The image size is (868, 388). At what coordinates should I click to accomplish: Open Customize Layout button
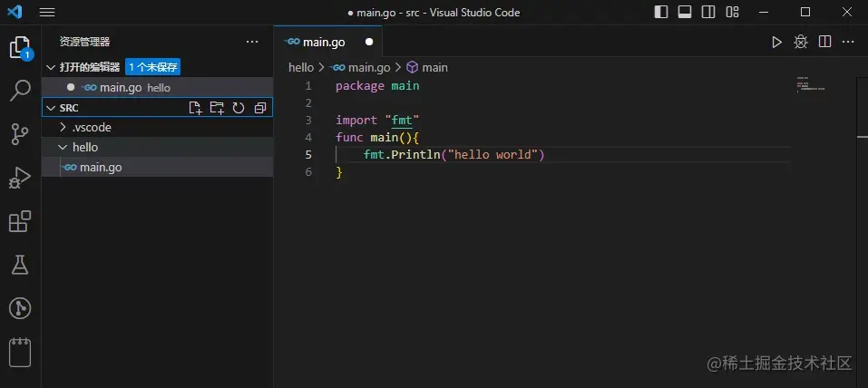pyautogui.click(x=732, y=12)
